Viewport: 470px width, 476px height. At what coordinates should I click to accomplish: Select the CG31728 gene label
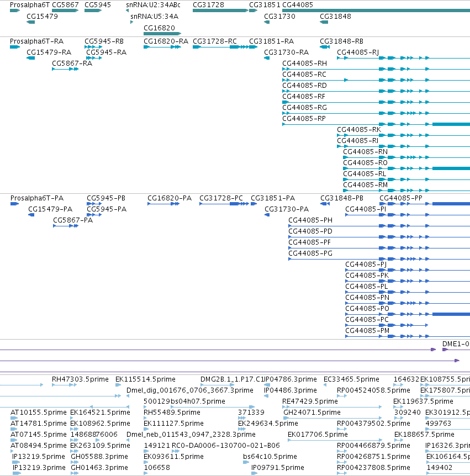point(208,5)
